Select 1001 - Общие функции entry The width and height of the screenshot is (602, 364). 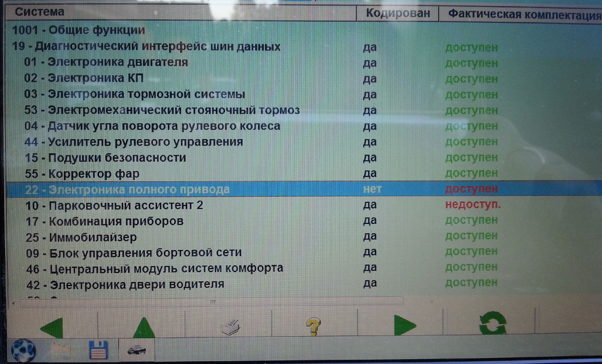(x=78, y=30)
